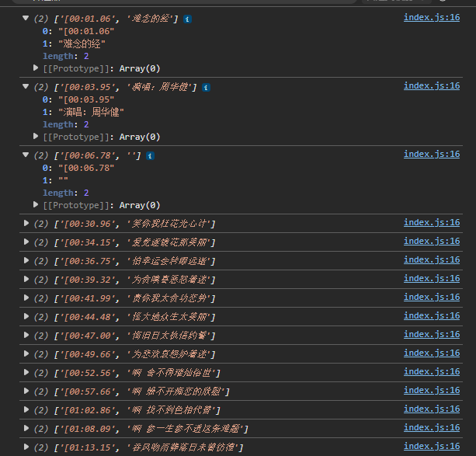Open index.js:16 link for the 00:57.66 log
The image size is (476, 456).
coord(432,391)
